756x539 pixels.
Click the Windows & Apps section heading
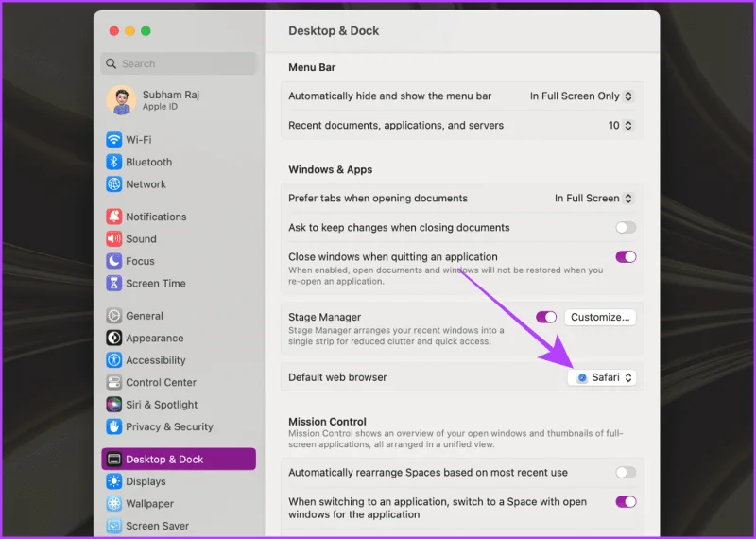pos(330,169)
